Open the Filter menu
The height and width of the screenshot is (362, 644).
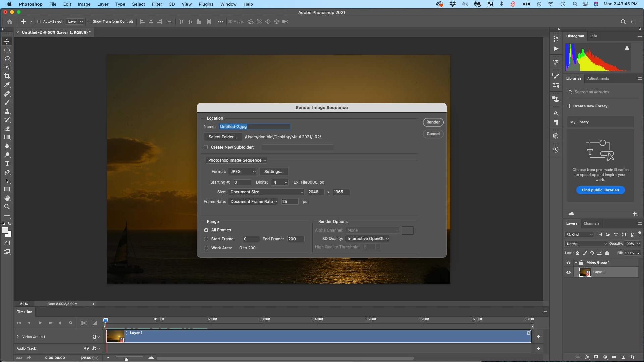(x=157, y=4)
